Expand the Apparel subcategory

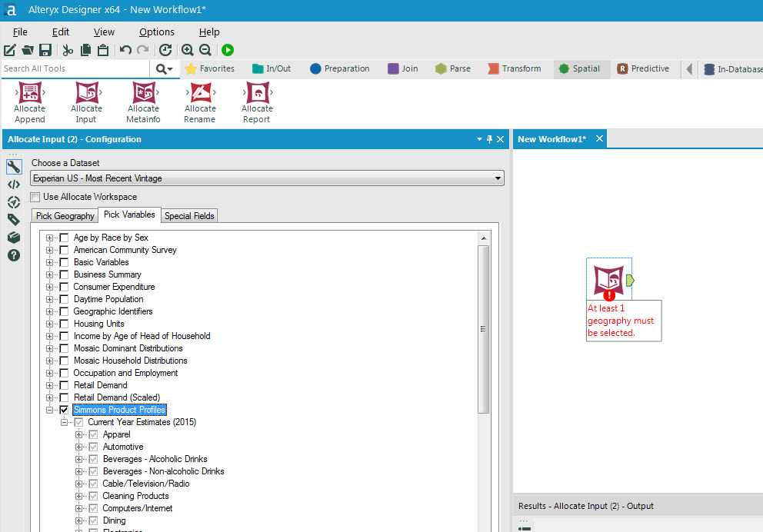pyautogui.click(x=78, y=434)
